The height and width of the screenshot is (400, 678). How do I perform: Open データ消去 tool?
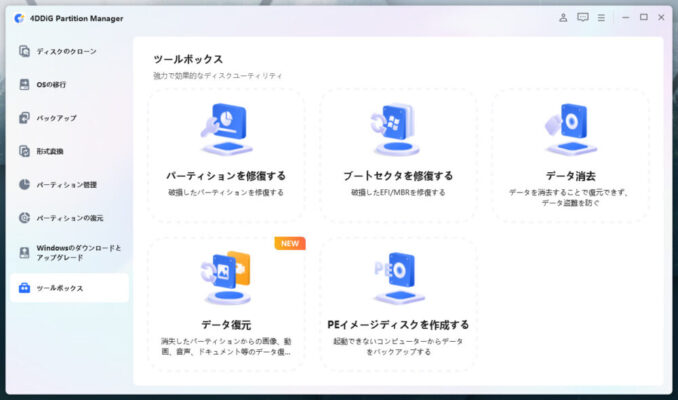click(570, 156)
